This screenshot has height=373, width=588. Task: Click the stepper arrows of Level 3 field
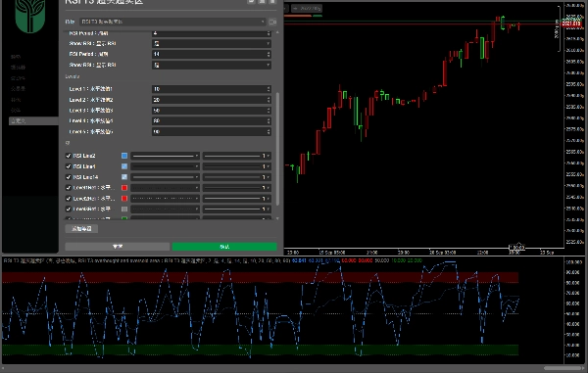coord(269,111)
